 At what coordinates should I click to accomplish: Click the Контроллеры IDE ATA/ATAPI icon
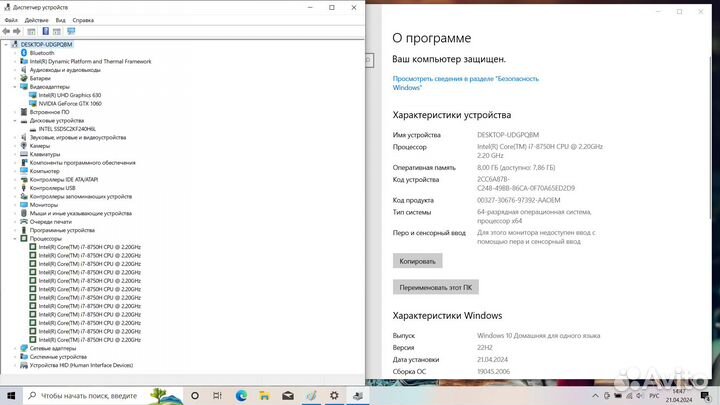[x=24, y=180]
